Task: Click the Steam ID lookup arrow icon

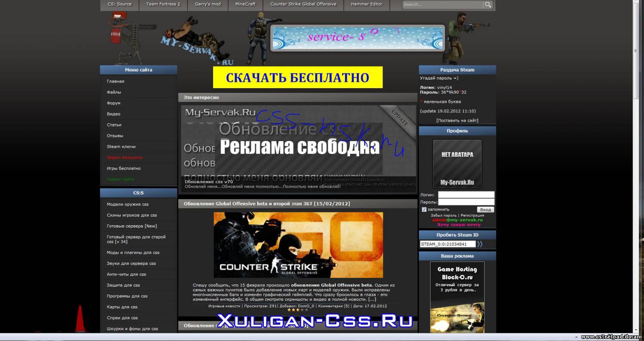Action: (480, 244)
